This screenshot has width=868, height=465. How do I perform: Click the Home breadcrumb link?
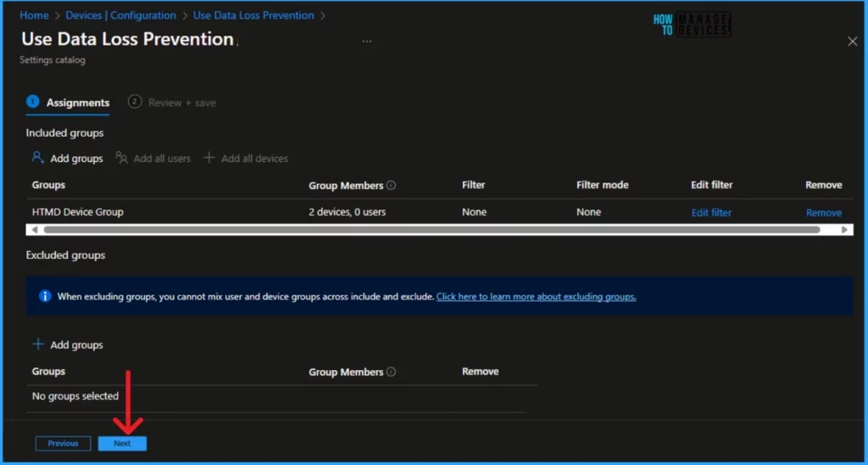coord(34,15)
